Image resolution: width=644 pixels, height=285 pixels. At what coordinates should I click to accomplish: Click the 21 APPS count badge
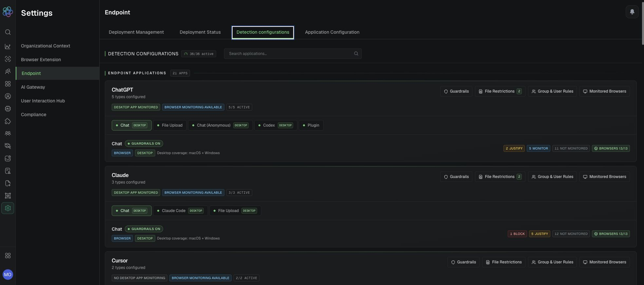[180, 73]
